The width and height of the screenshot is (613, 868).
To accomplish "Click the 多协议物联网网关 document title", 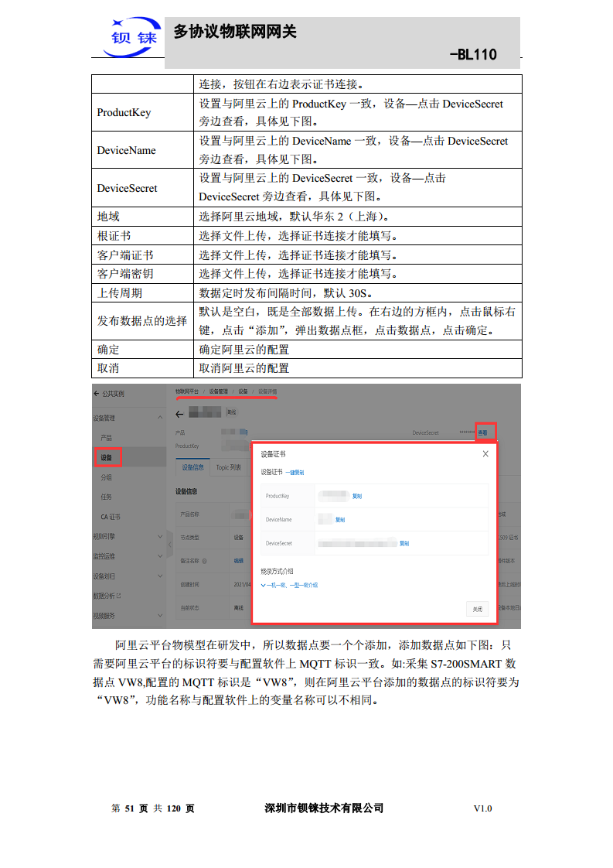I will click(235, 32).
